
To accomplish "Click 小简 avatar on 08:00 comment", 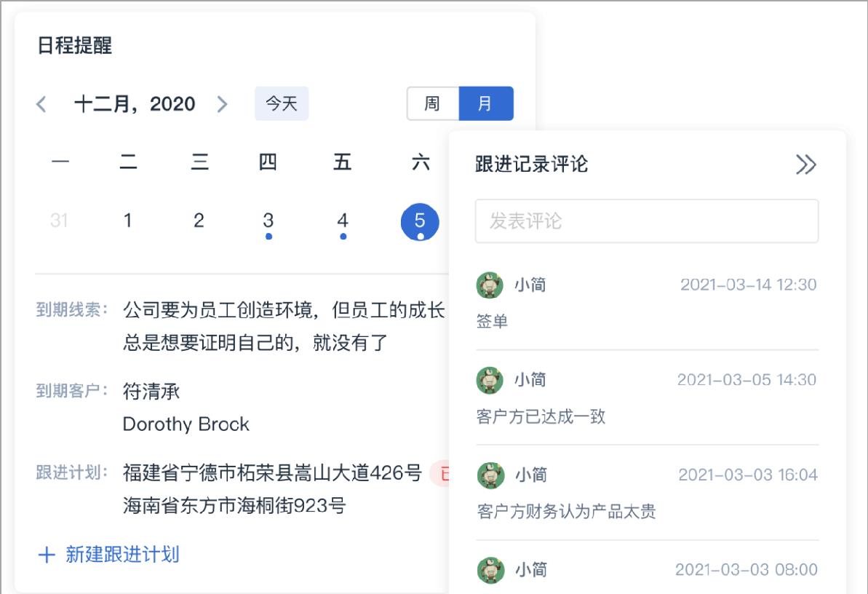I will pos(490,570).
